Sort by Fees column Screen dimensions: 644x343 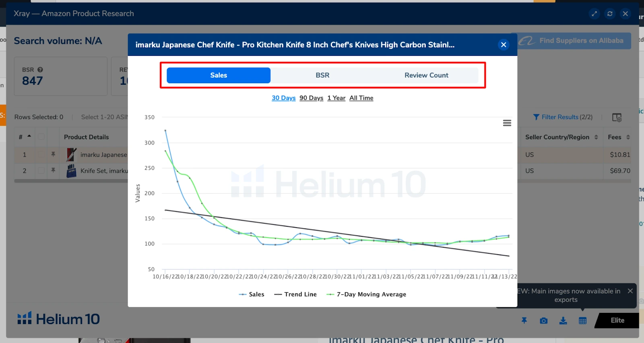619,137
